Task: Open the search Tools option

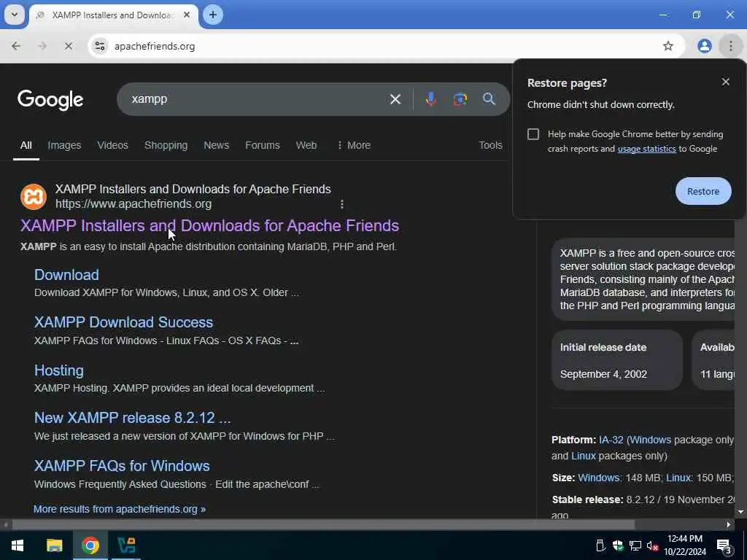Action: pos(490,145)
